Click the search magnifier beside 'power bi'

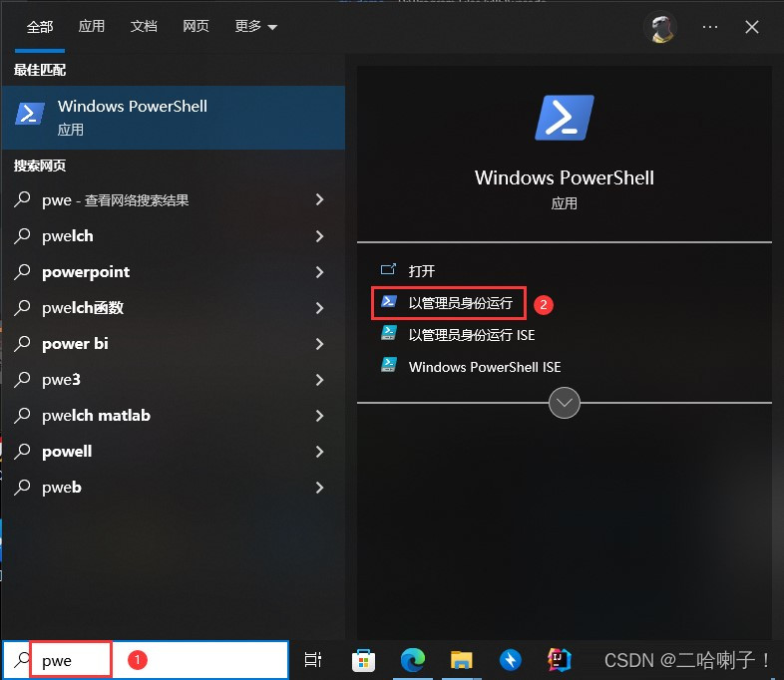tap(22, 343)
